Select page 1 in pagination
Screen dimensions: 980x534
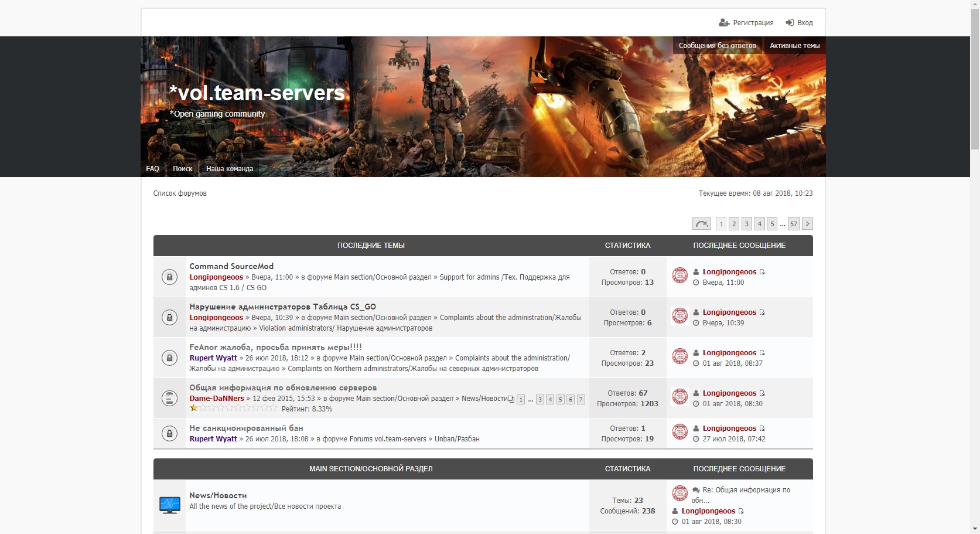click(721, 223)
